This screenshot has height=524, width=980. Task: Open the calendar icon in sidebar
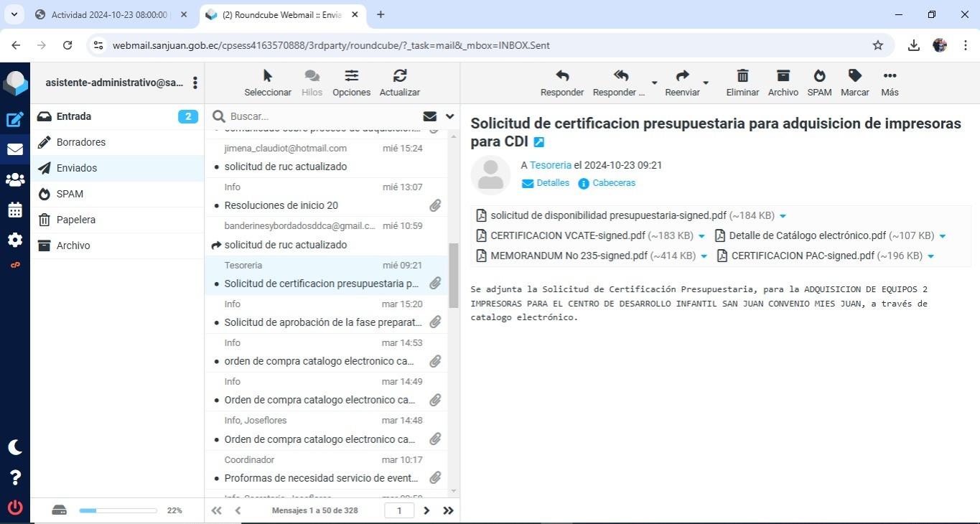(x=15, y=210)
